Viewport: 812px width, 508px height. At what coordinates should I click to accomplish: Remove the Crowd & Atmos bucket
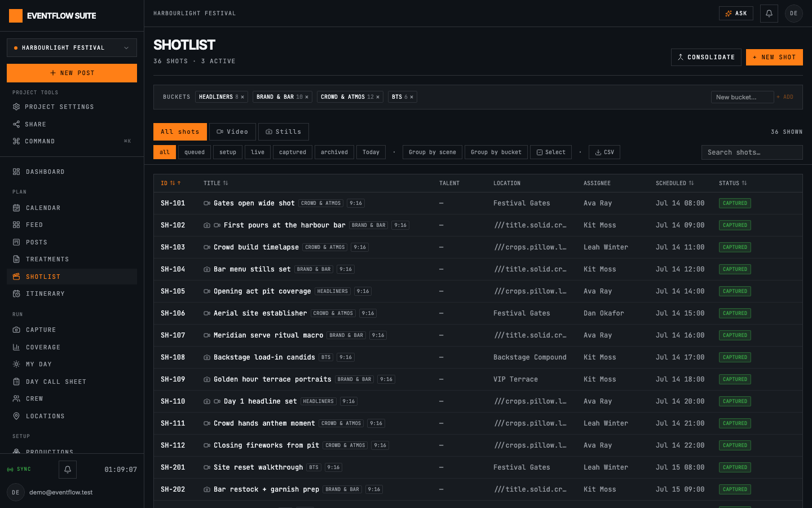(378, 97)
